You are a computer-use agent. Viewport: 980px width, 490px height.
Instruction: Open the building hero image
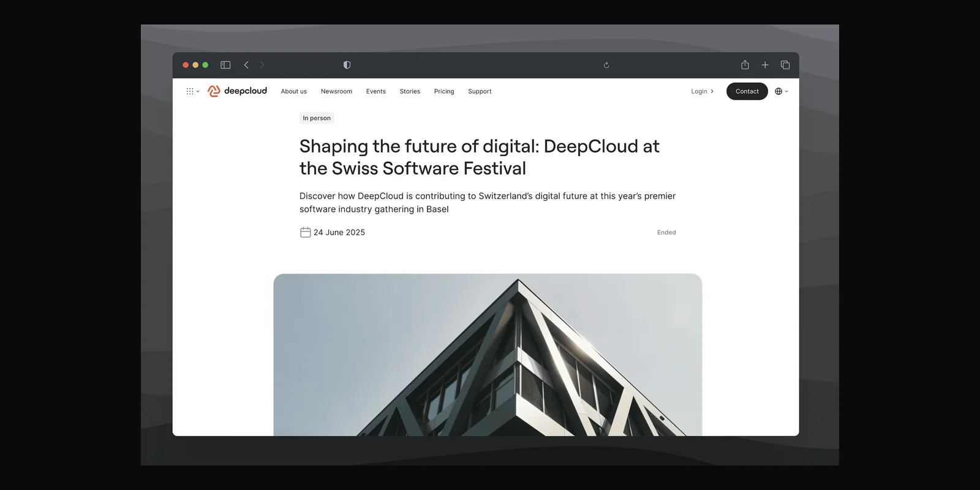488,355
